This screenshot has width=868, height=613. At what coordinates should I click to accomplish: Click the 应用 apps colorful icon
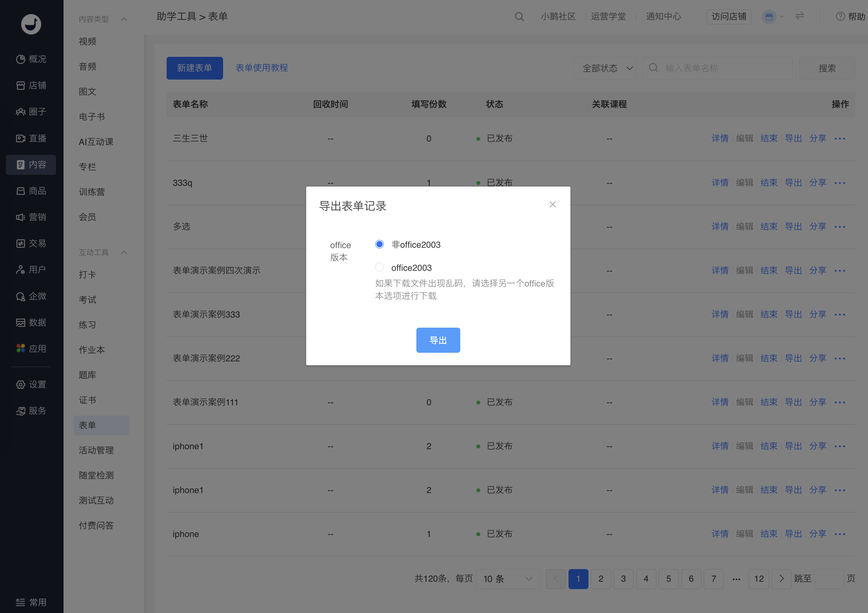[20, 348]
